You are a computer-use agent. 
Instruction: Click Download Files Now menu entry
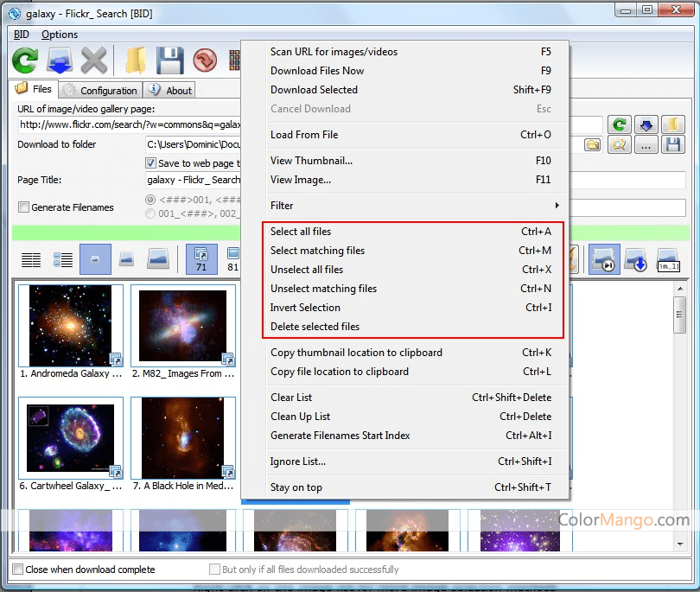(317, 71)
